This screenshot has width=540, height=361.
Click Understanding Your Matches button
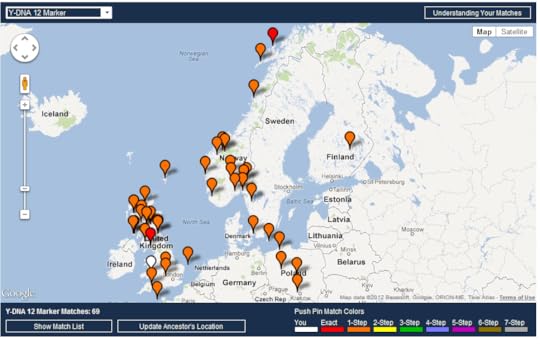click(477, 13)
